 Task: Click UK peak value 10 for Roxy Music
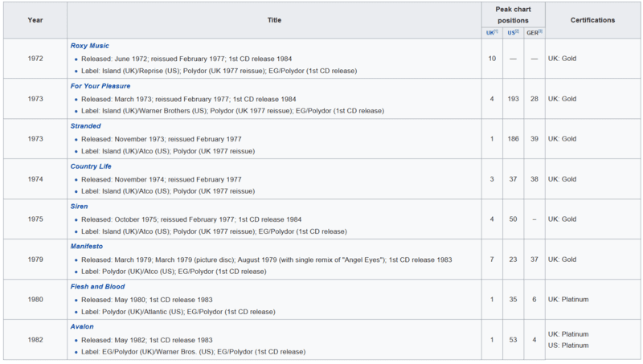tap(492, 59)
